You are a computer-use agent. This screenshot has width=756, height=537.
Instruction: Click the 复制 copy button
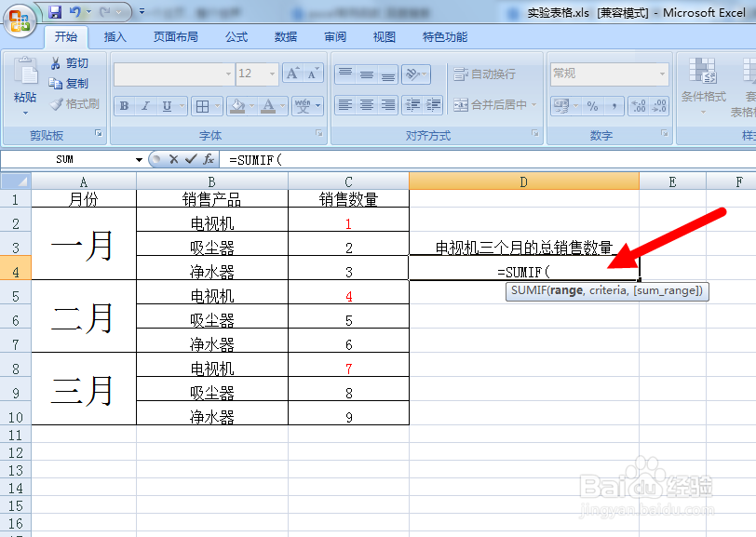[x=70, y=84]
